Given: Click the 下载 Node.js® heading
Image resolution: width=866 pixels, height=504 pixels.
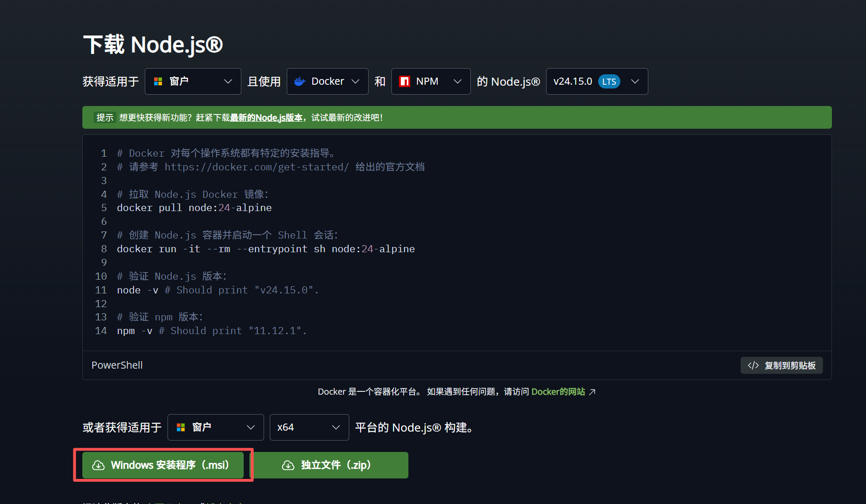Looking at the screenshot, I should pos(153,45).
